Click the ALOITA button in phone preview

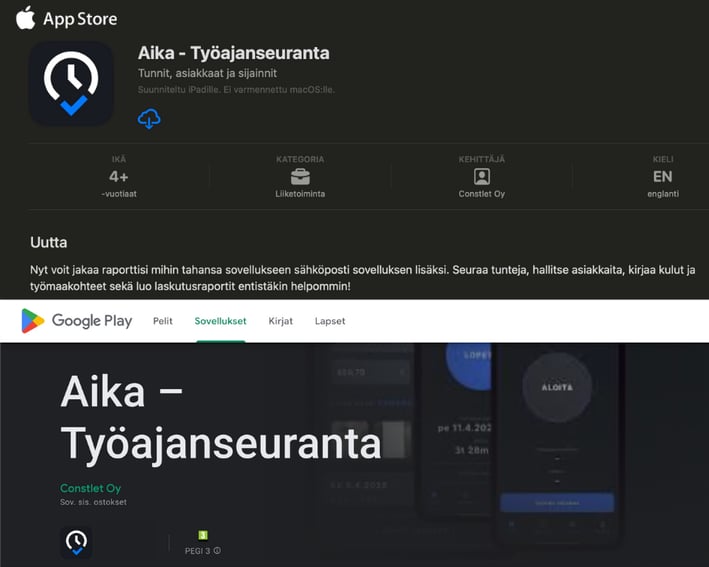click(x=557, y=387)
